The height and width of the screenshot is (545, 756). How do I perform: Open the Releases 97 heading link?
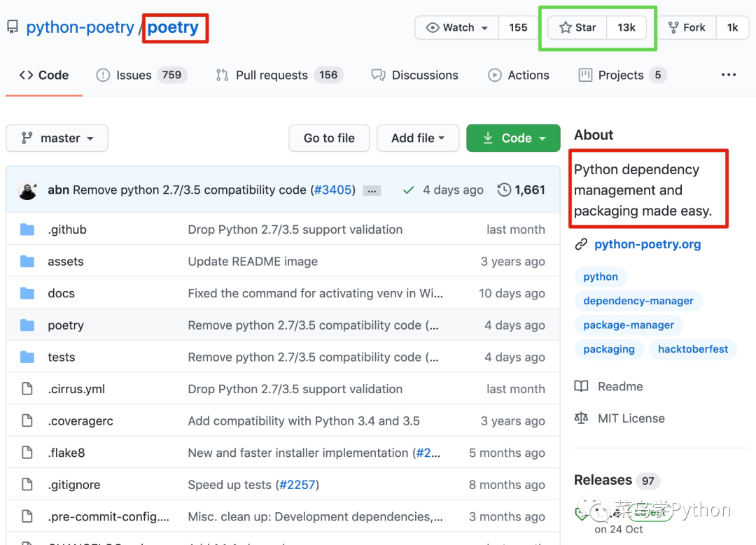(617, 480)
